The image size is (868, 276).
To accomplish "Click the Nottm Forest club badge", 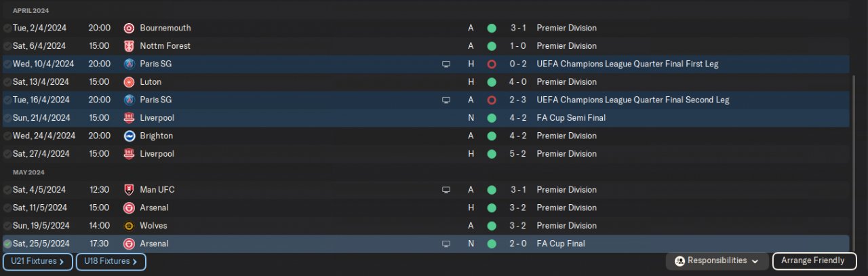I will pos(129,46).
